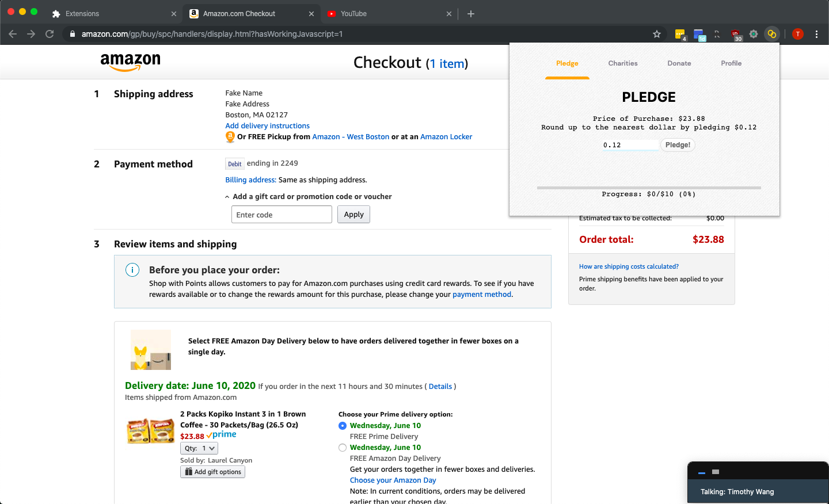The width and height of the screenshot is (829, 504).
Task: Close the YouTube tab
Action: point(449,14)
